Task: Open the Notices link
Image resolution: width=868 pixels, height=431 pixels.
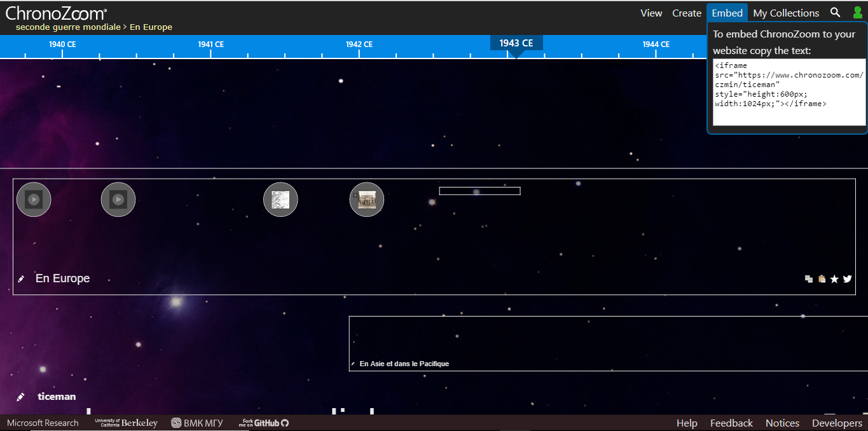Action: (782, 423)
